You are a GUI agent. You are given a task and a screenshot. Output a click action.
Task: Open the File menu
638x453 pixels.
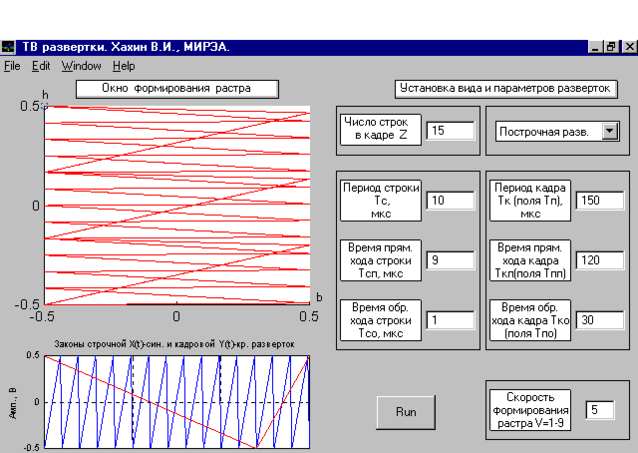click(x=12, y=66)
